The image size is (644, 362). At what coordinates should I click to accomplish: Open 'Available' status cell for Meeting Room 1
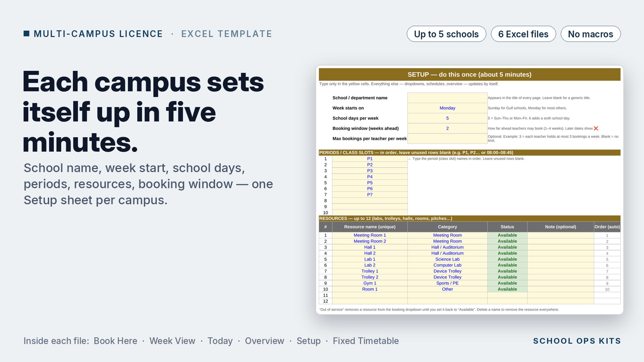click(507, 235)
